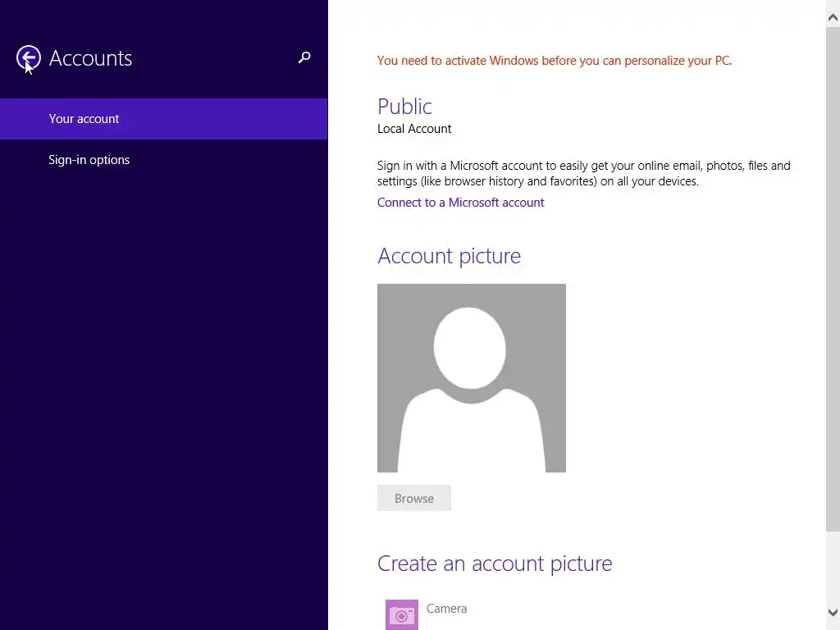This screenshot has width=840, height=630.
Task: Click the Public account name heading
Action: [x=404, y=106]
